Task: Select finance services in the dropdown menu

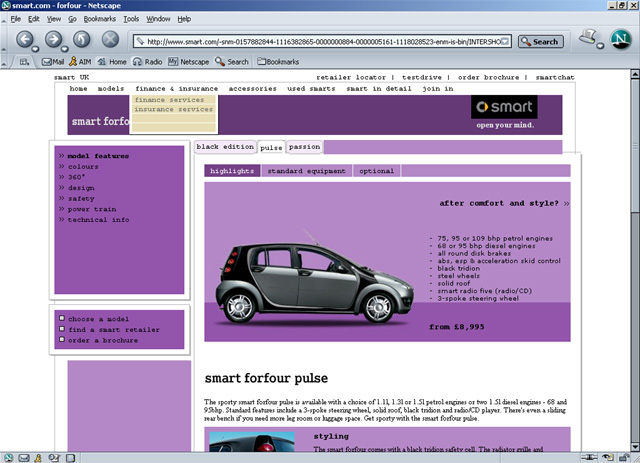Action: tap(173, 100)
